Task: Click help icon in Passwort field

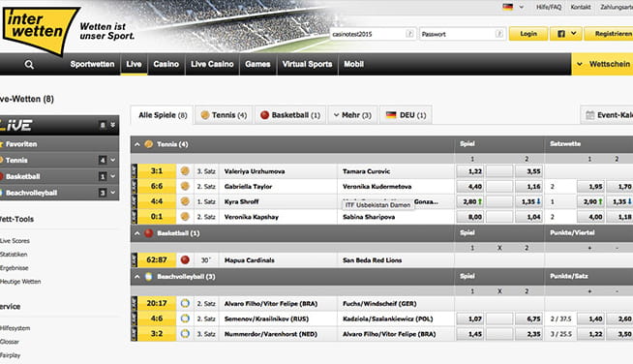Action: pos(499,34)
